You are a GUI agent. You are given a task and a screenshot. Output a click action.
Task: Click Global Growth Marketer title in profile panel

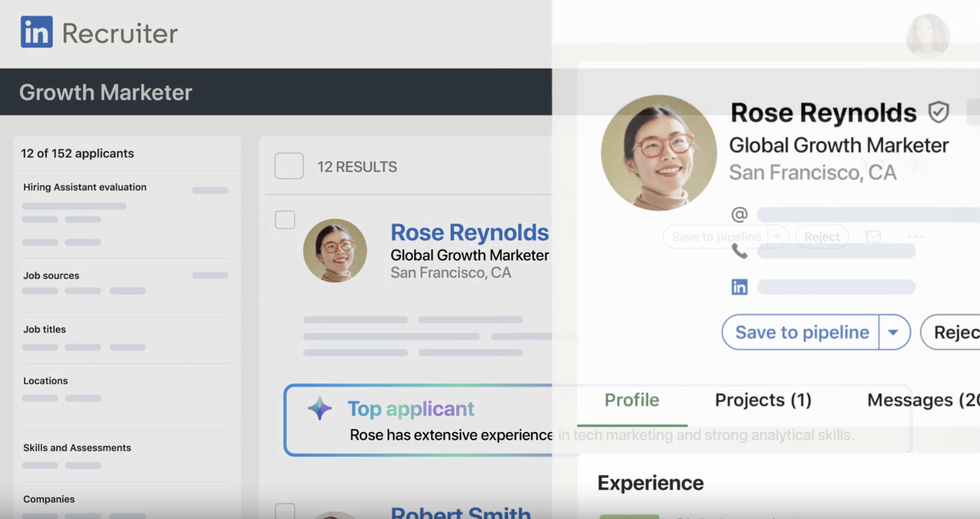point(839,145)
